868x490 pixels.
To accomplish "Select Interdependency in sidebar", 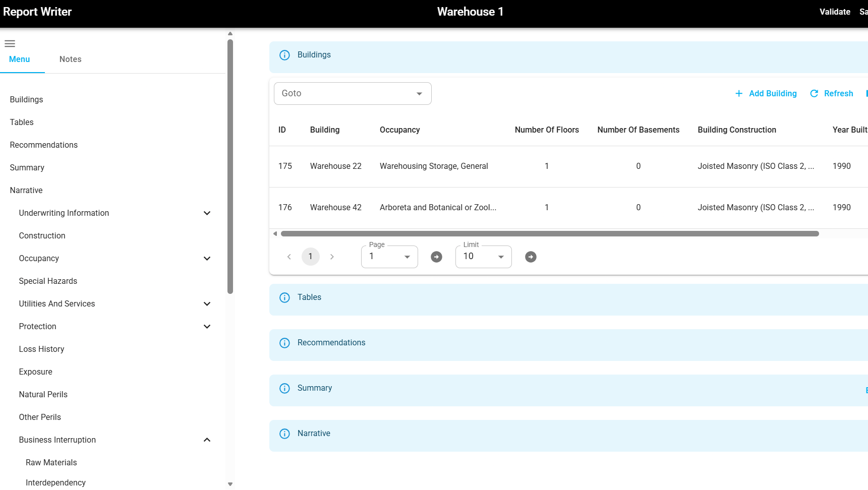I will (x=56, y=483).
